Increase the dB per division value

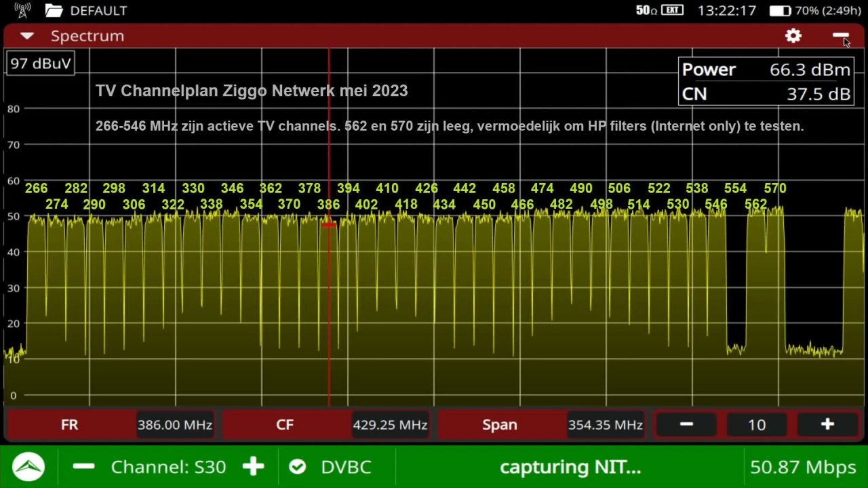point(827,425)
